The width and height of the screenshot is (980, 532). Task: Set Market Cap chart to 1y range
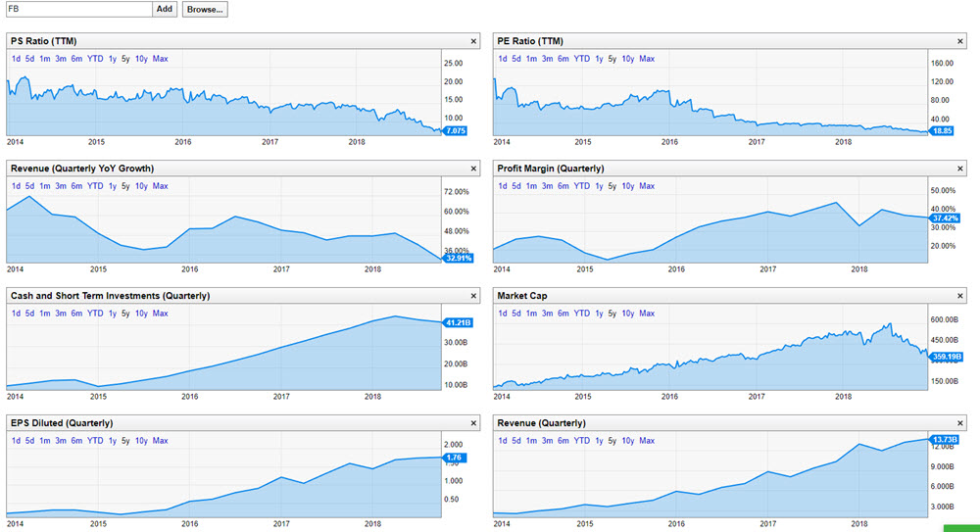[x=599, y=314]
